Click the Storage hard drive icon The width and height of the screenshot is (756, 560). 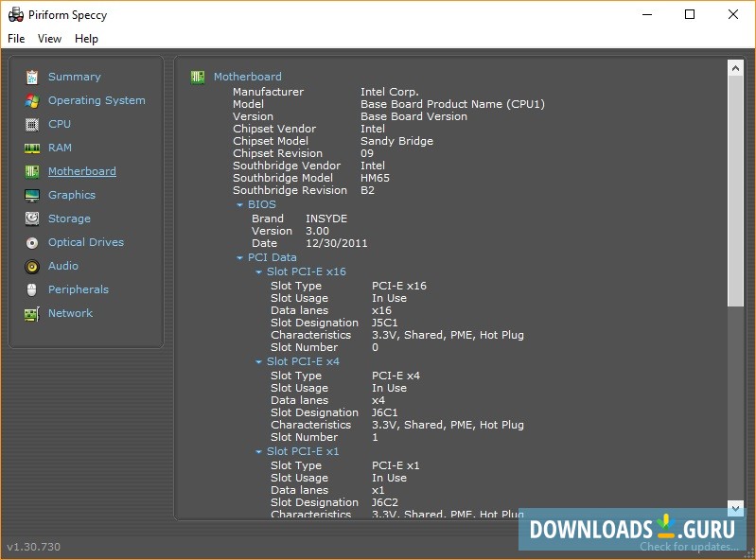tap(32, 219)
